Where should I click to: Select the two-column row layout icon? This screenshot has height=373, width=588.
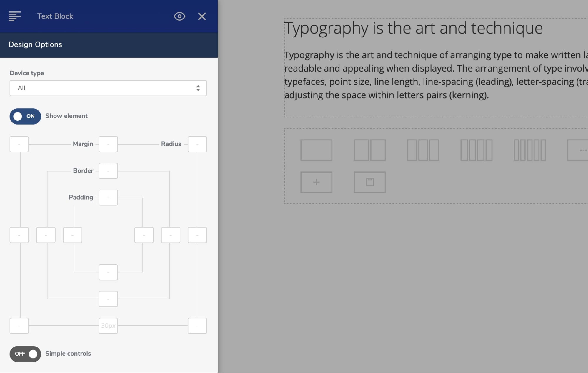[369, 150]
